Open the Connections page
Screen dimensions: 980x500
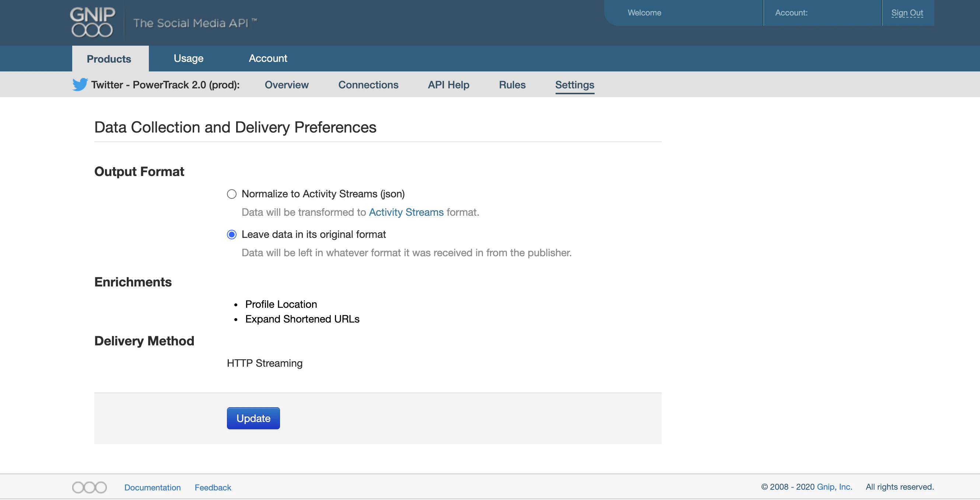368,84
